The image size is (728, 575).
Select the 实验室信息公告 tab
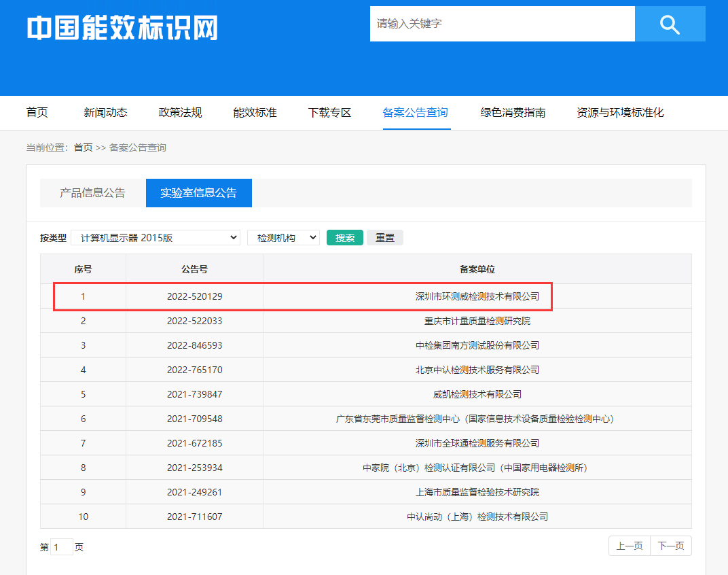(x=198, y=193)
